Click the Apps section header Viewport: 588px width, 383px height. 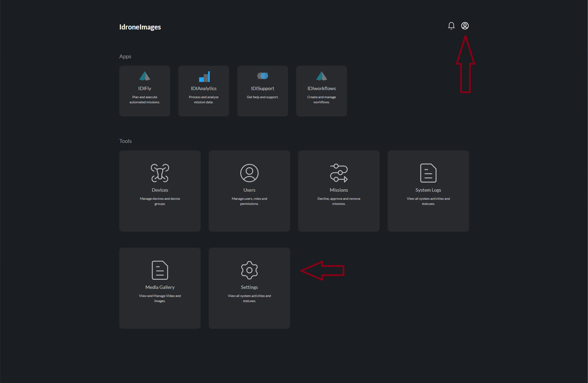pyautogui.click(x=125, y=56)
